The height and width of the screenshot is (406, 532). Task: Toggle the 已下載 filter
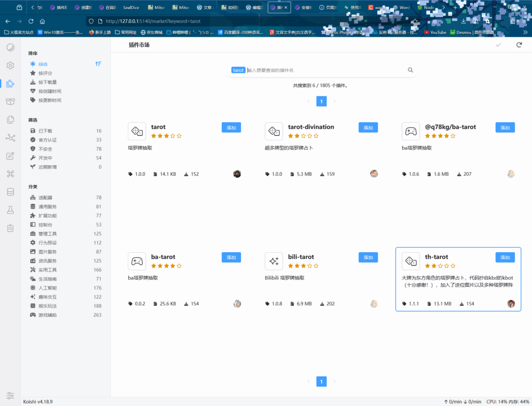point(45,131)
